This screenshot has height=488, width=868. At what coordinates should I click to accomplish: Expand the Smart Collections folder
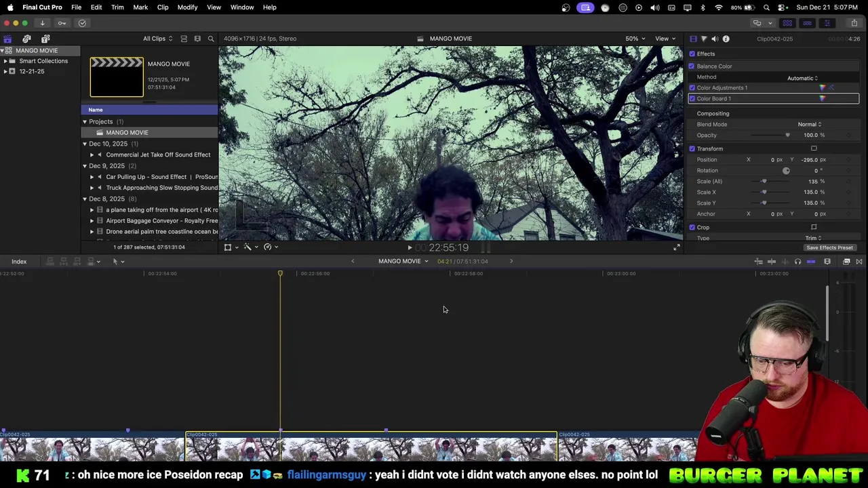(x=5, y=61)
